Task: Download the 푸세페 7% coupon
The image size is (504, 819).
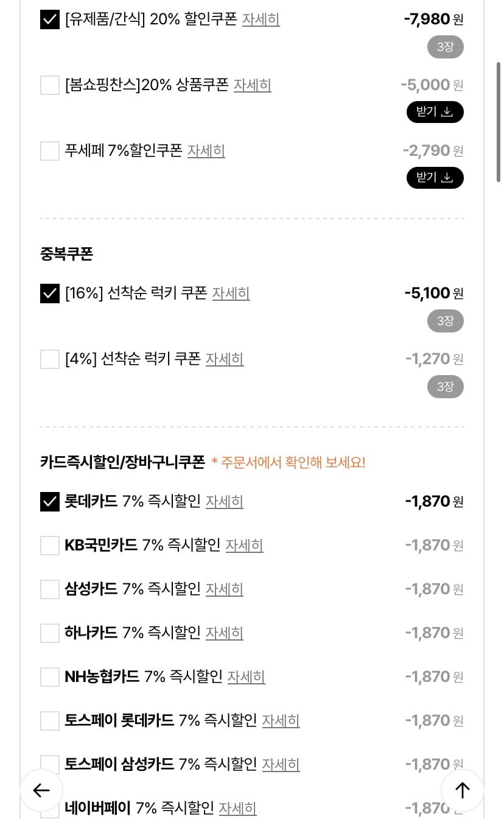Action: tap(435, 178)
